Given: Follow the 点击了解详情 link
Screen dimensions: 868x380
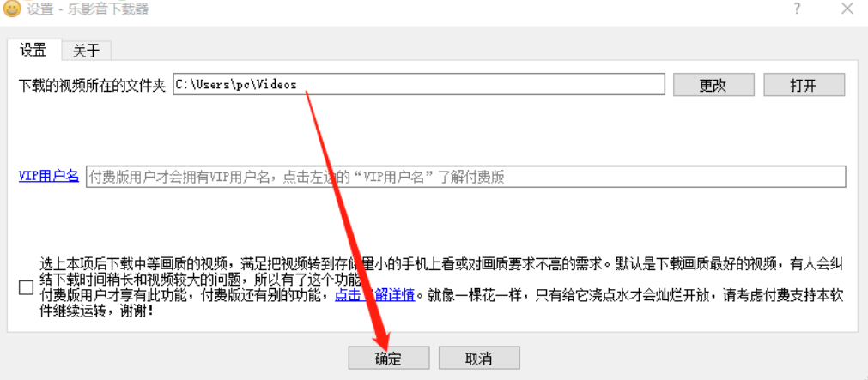Looking at the screenshot, I should [375, 295].
